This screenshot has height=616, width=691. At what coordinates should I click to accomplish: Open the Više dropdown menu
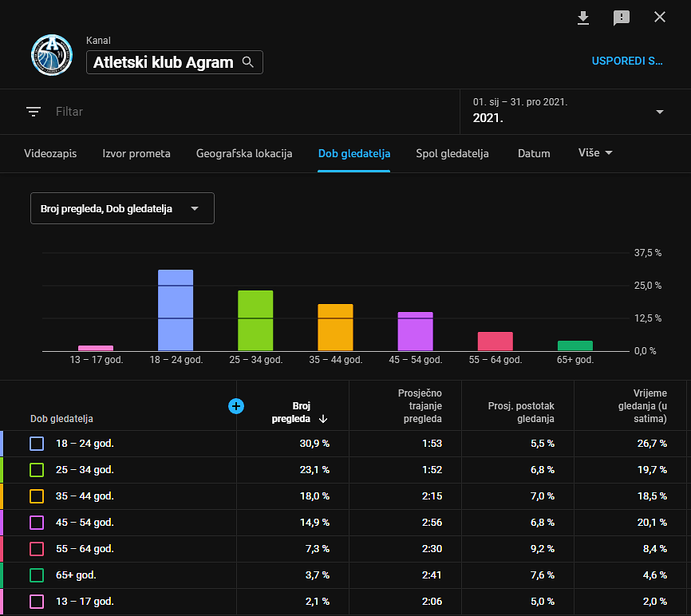tap(595, 153)
